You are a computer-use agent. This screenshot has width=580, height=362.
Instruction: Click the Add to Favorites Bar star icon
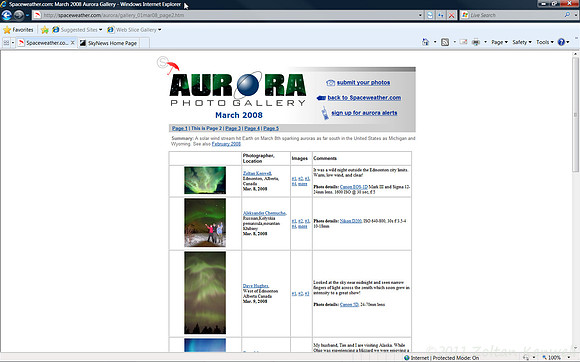(x=45, y=30)
